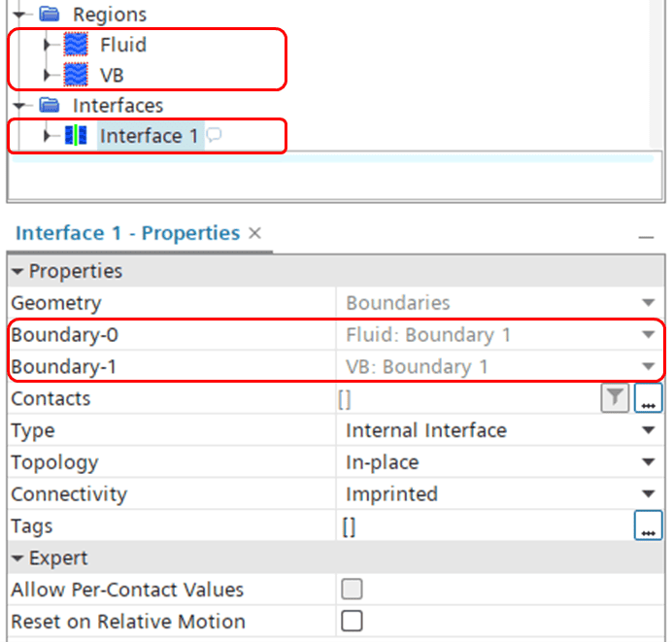Open Contacts editor ellipsis button
Image resolution: width=672 pixels, height=642 pixels.
tap(648, 398)
